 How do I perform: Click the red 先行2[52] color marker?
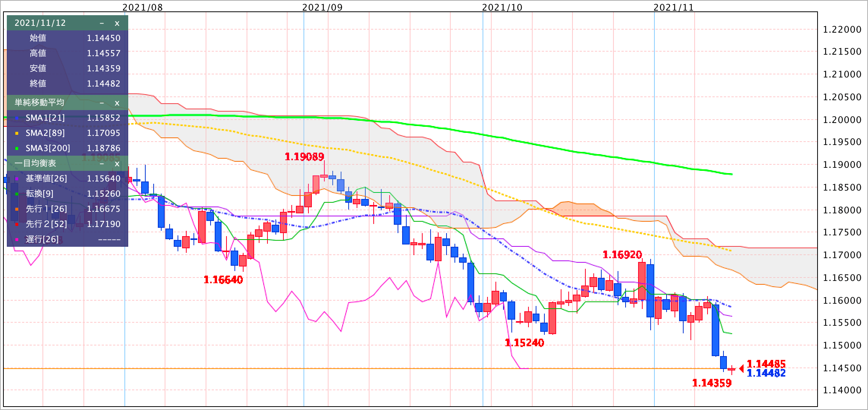[x=16, y=225]
